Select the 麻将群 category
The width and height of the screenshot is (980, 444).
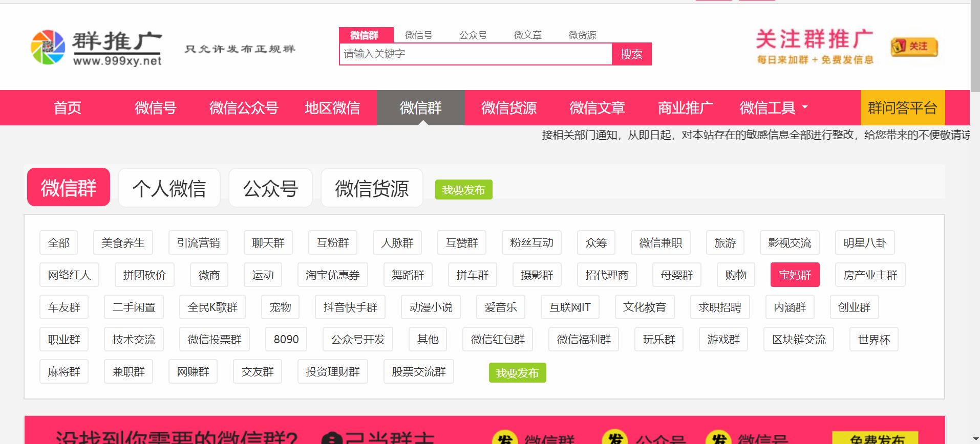(64, 371)
